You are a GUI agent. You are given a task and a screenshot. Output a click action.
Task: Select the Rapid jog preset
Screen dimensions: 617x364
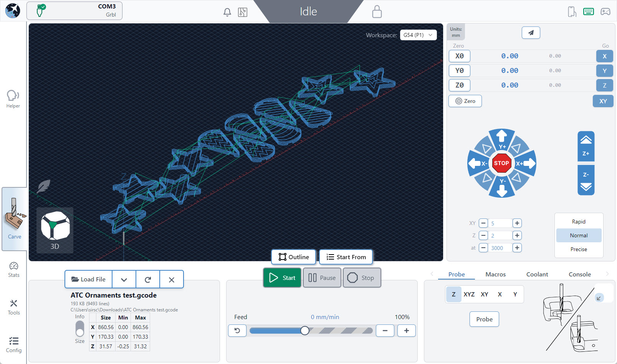578,222
